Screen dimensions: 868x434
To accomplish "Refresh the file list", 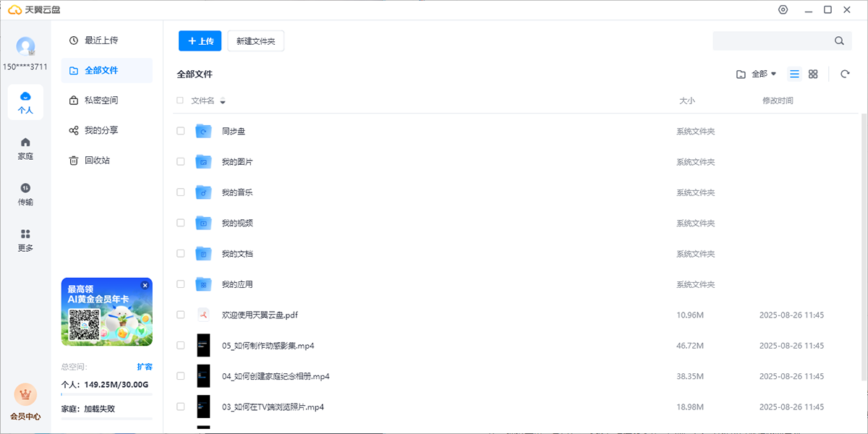I will click(843, 73).
